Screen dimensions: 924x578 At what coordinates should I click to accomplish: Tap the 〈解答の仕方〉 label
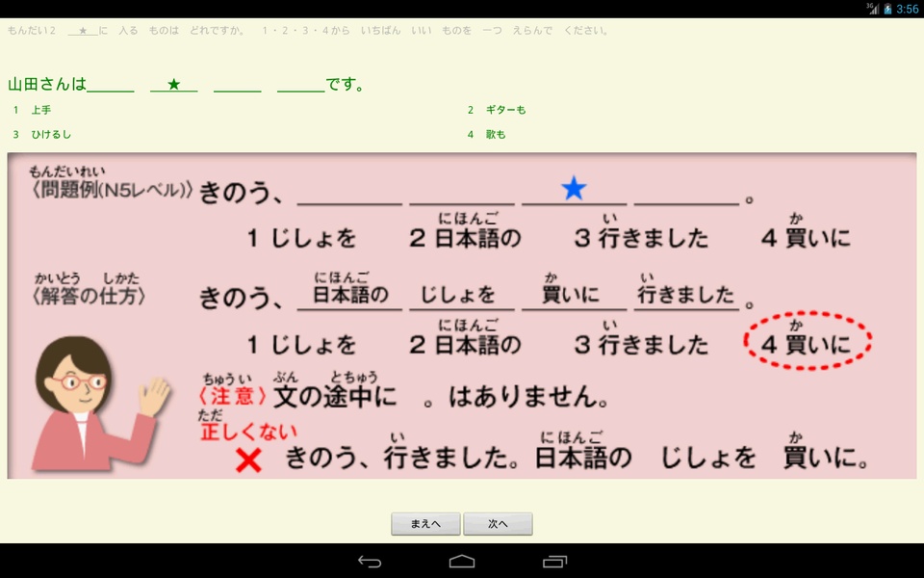(89, 296)
